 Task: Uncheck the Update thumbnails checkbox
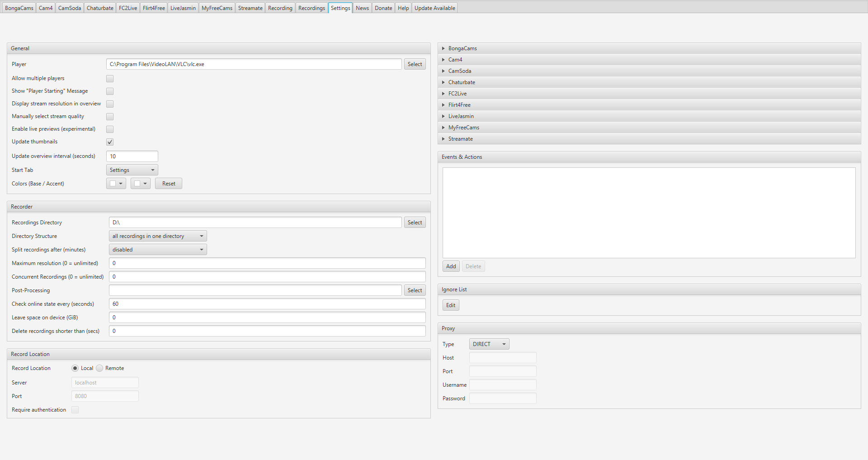[110, 142]
